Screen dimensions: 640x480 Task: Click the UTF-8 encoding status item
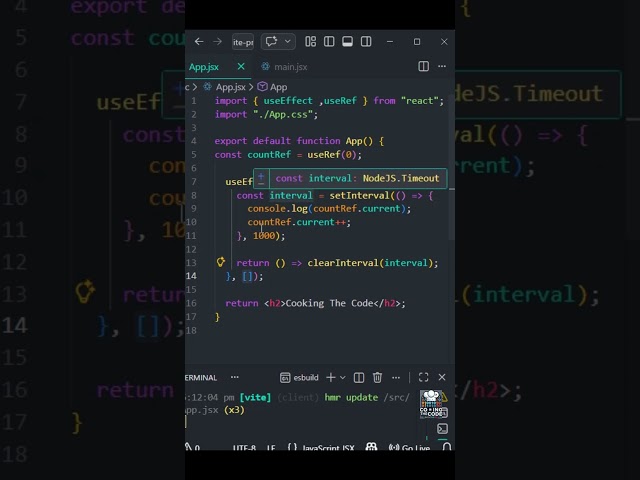point(244,448)
